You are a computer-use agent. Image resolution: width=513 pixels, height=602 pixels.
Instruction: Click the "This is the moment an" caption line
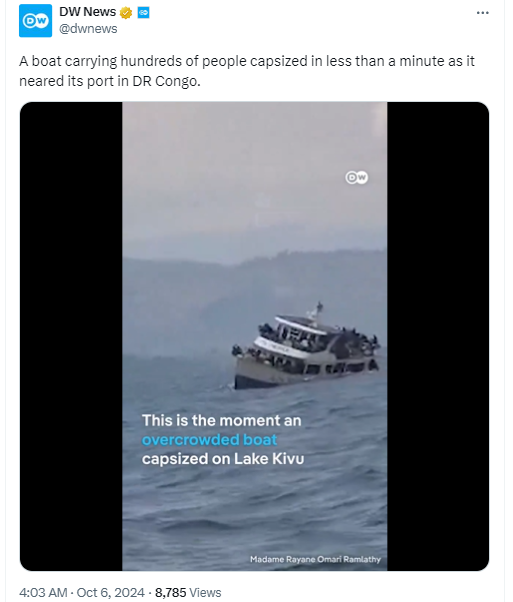pyautogui.click(x=222, y=420)
